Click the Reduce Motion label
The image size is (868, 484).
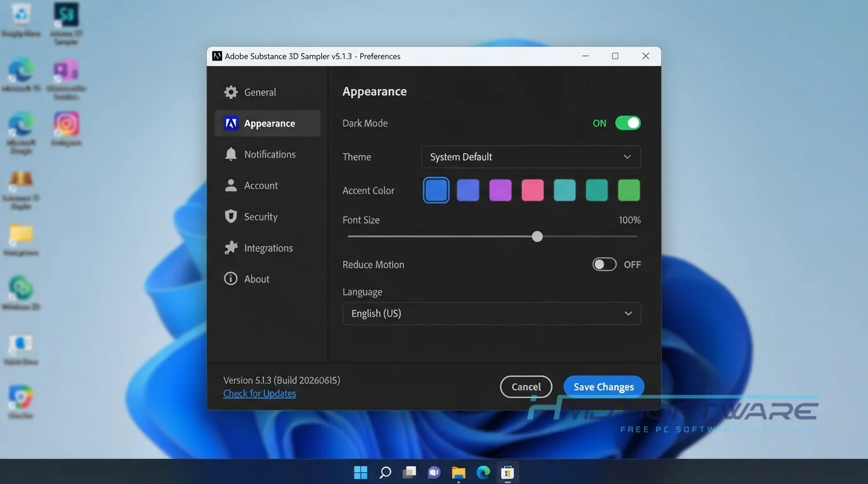pyautogui.click(x=373, y=265)
